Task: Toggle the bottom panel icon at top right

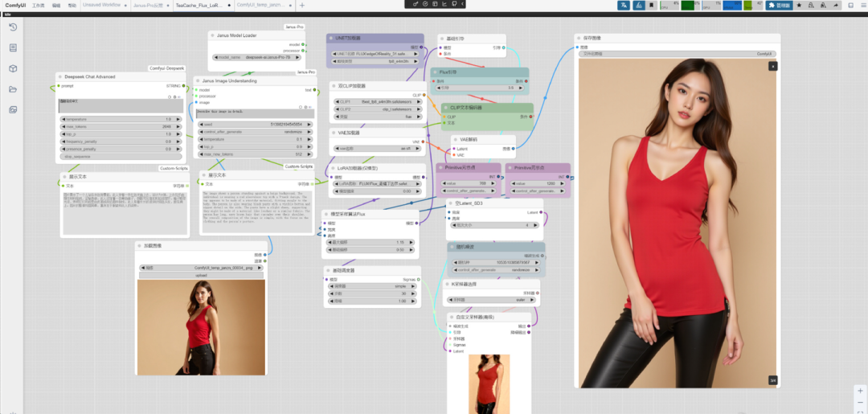Action: (851, 5)
